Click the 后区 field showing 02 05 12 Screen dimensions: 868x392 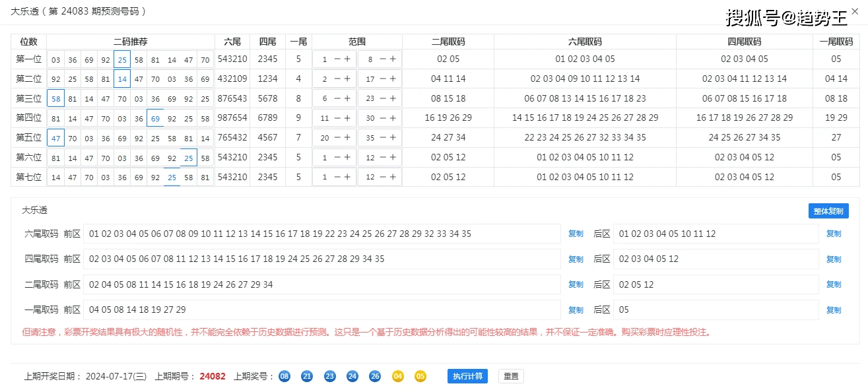(716, 284)
